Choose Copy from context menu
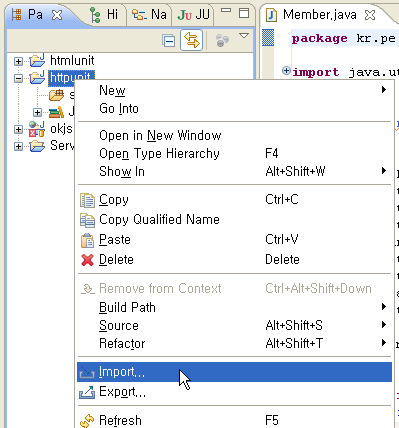Image resolution: width=399 pixels, height=428 pixels. coord(234,200)
